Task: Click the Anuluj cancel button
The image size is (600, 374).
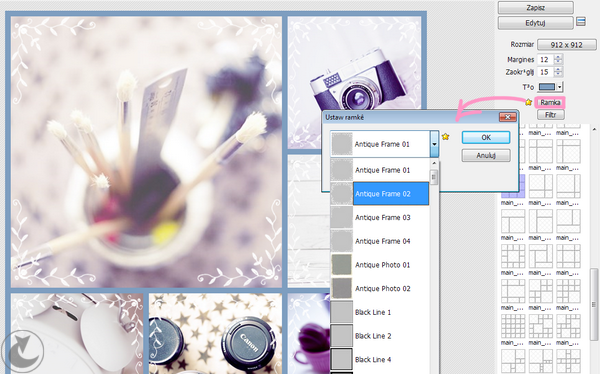Action: click(486, 155)
